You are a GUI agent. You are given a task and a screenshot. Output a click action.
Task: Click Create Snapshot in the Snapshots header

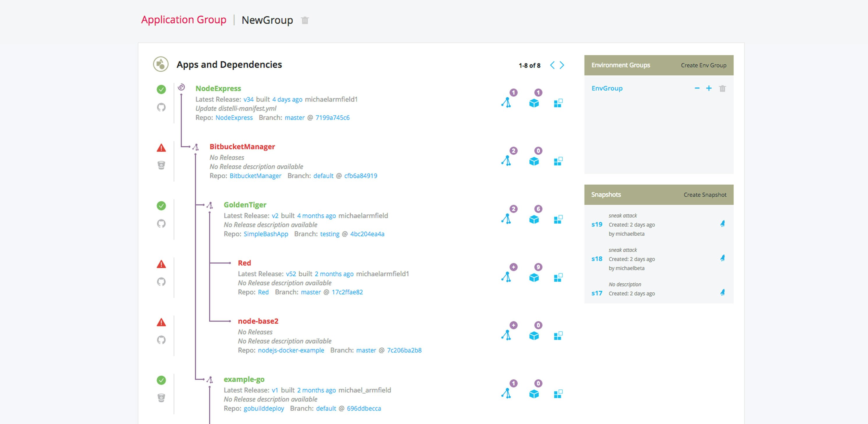(x=705, y=195)
